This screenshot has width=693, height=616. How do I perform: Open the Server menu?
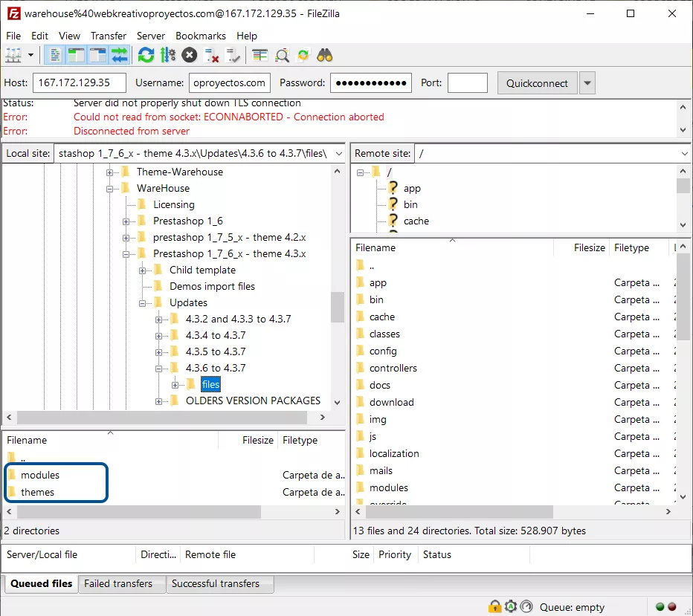(151, 36)
